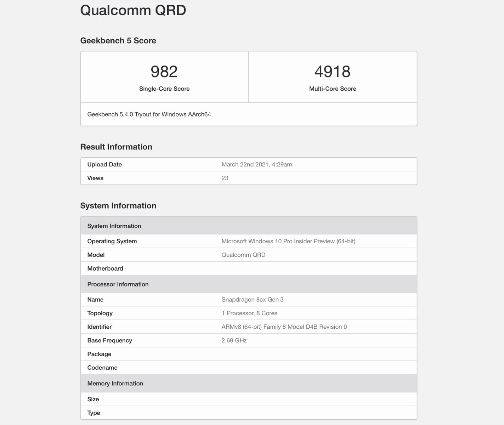Click the Single-Core Score label
This screenshot has height=425, width=504.
coord(164,89)
